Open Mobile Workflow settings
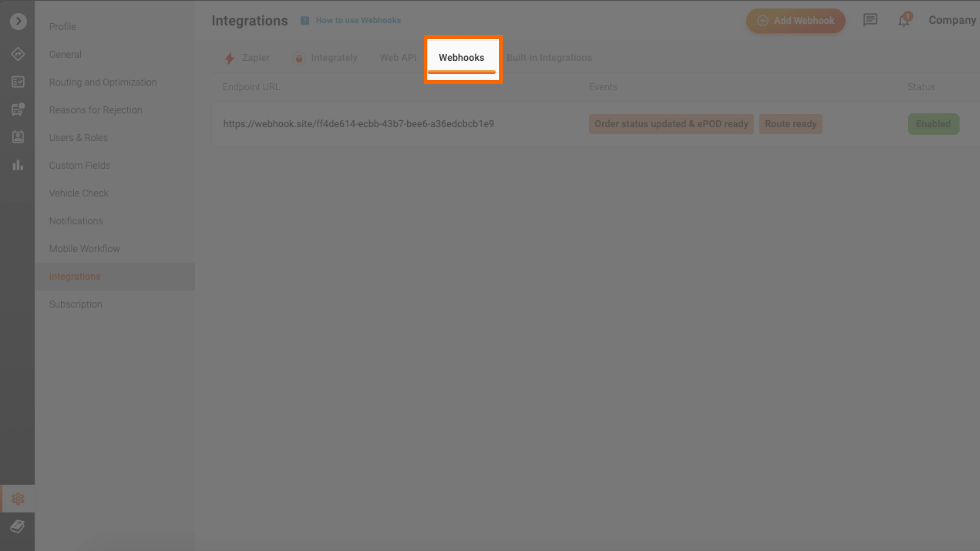 click(84, 249)
